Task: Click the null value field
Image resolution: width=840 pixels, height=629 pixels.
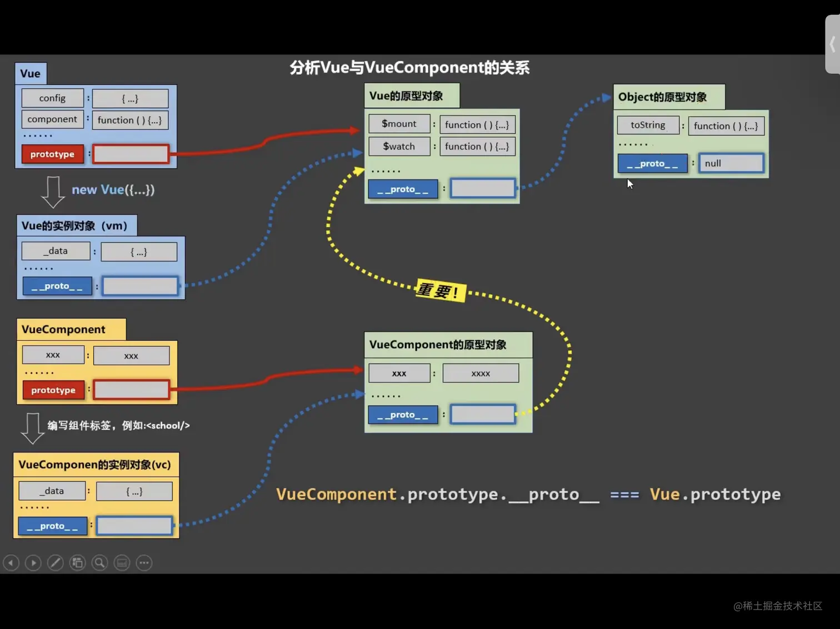Action: coord(731,163)
